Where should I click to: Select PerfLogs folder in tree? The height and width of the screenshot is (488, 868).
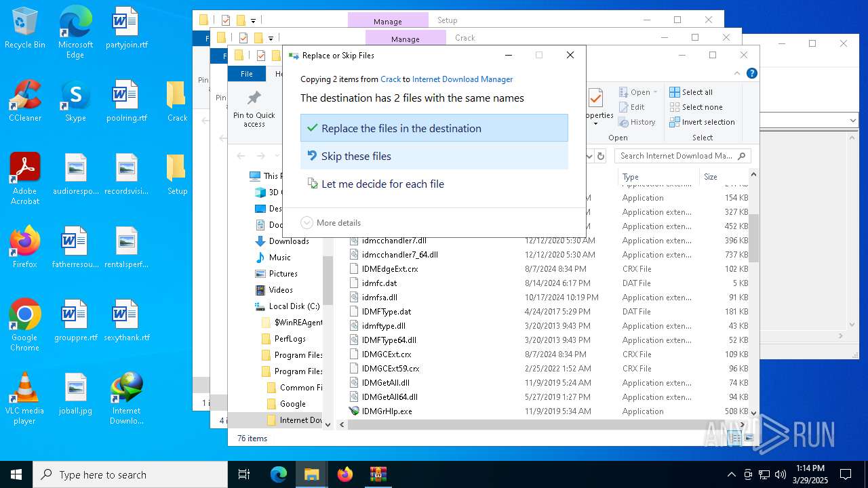click(x=290, y=339)
